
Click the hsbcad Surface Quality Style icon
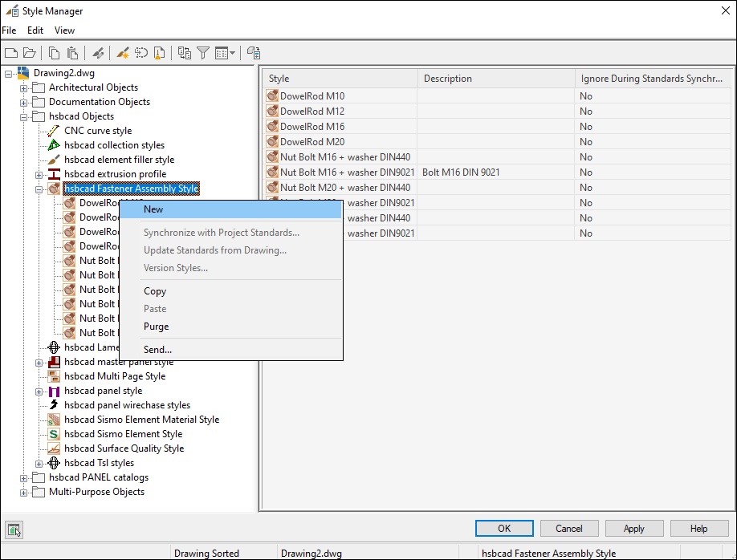click(54, 448)
